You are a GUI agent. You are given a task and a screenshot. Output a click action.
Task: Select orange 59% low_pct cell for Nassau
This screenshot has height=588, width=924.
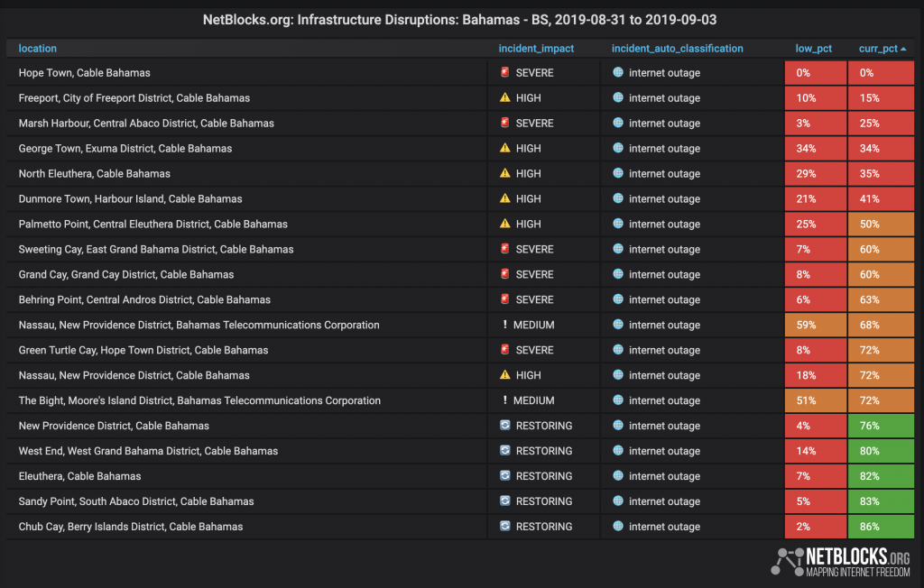[x=816, y=325]
